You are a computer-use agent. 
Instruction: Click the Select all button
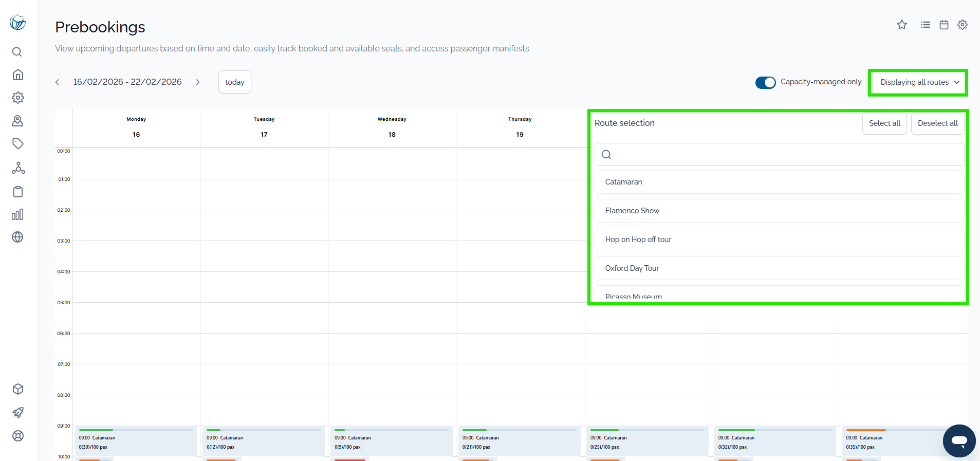tap(884, 123)
